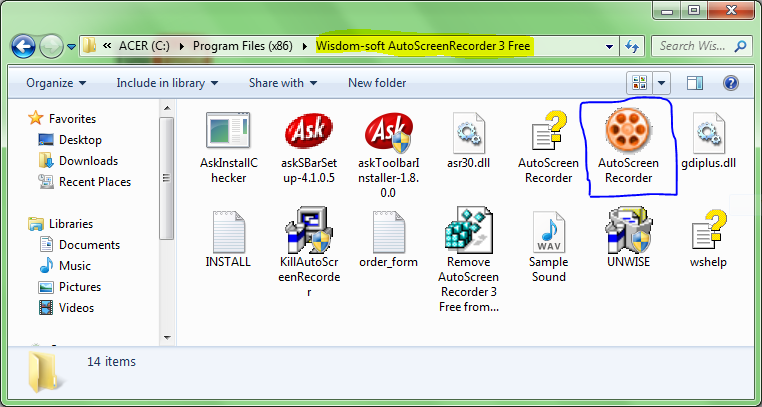Open Windows Explorer help
The image size is (762, 407).
click(731, 83)
